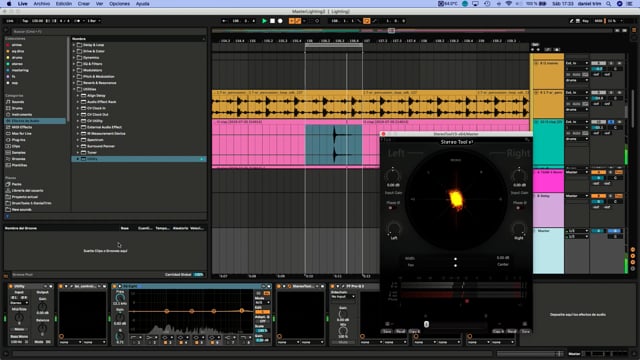Click the pencil Draw Mode icon
This screenshot has width=640, height=360.
(x=571, y=21)
